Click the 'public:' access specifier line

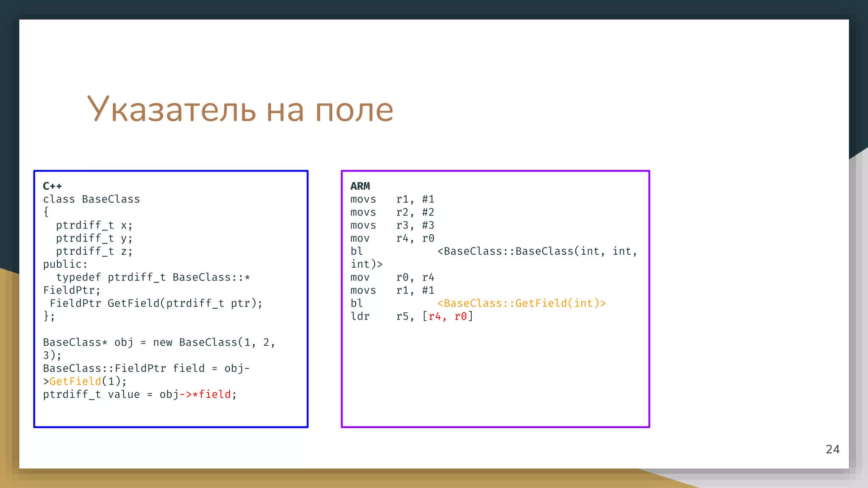click(x=65, y=264)
